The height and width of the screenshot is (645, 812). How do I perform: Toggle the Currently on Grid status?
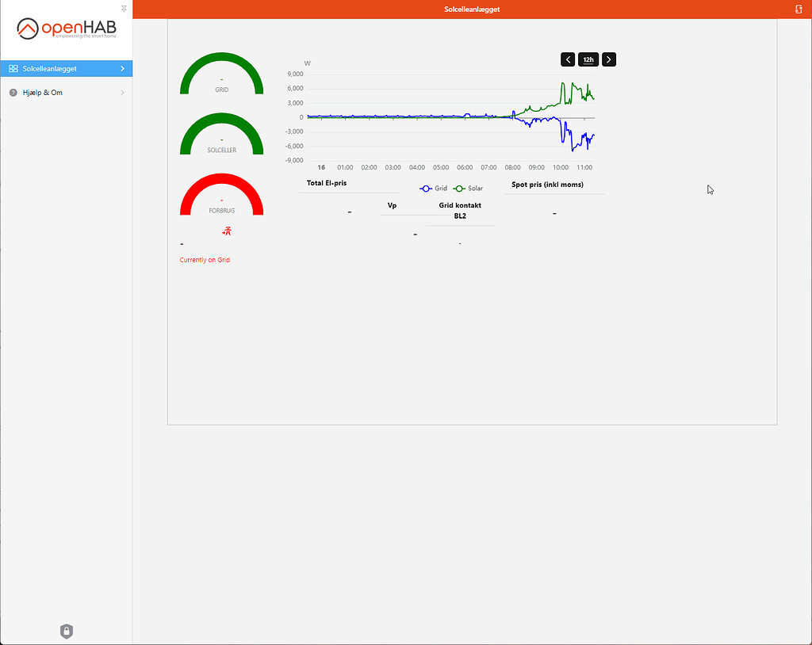(x=205, y=259)
